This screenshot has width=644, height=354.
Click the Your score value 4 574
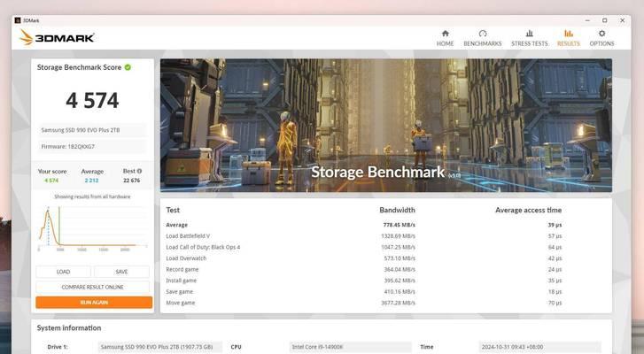coord(51,181)
